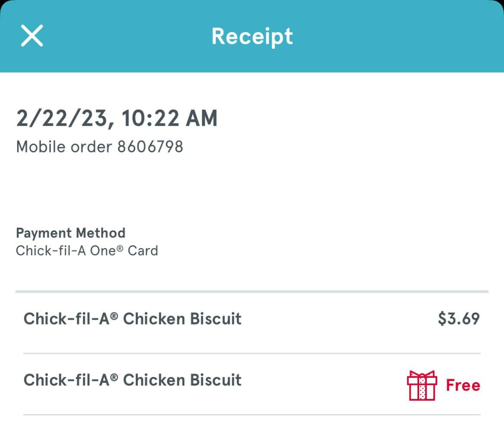Tap the ® symbol in first biscuit item
Viewport: 504px width, 430px height.
pos(114,316)
